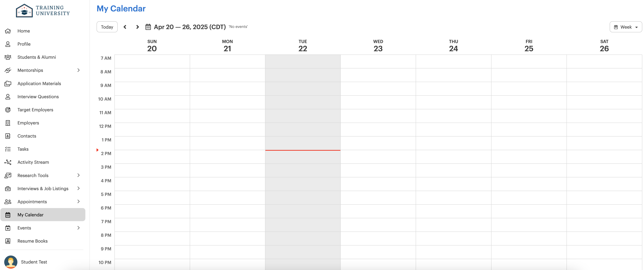The width and height of the screenshot is (644, 270).
Task: Click the Today button
Action: pyautogui.click(x=107, y=27)
